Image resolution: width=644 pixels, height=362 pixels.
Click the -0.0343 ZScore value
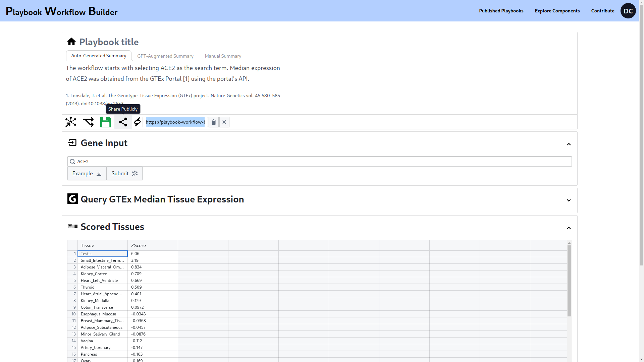tap(153, 314)
